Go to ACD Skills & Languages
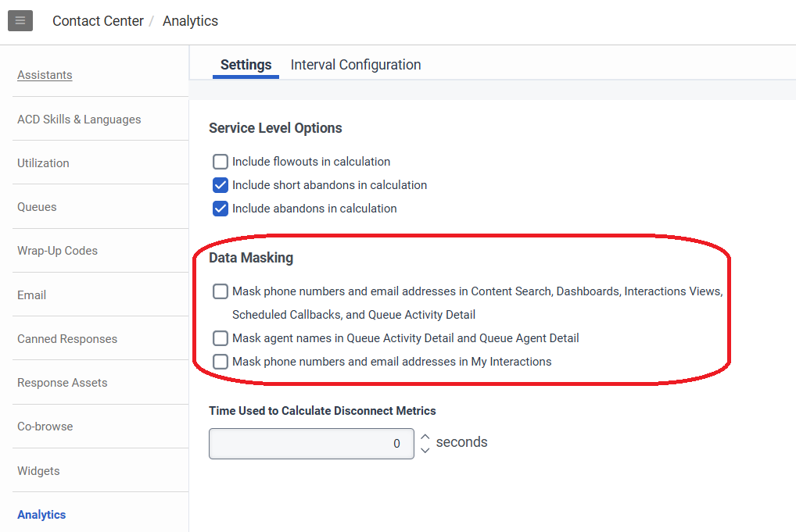The height and width of the screenshot is (532, 796). click(79, 120)
